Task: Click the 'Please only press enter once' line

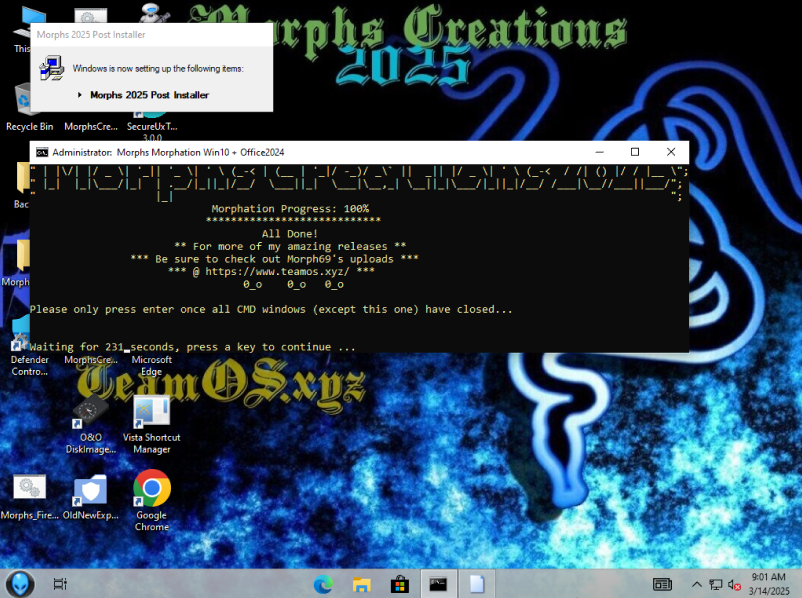Action: pyautogui.click(x=271, y=309)
